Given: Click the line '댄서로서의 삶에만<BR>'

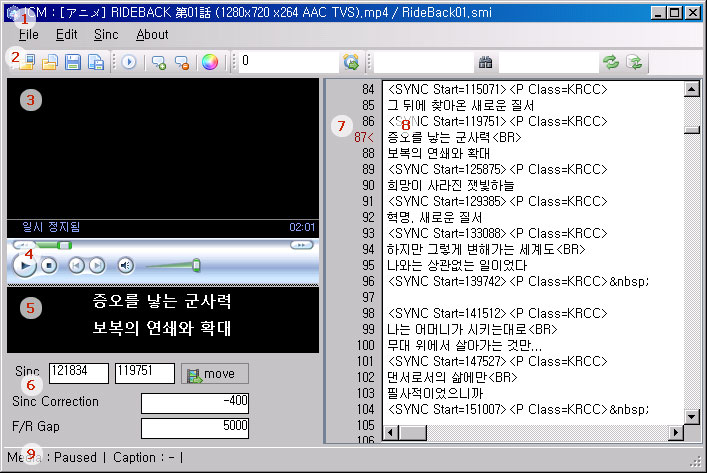Looking at the screenshot, I should (x=452, y=377).
